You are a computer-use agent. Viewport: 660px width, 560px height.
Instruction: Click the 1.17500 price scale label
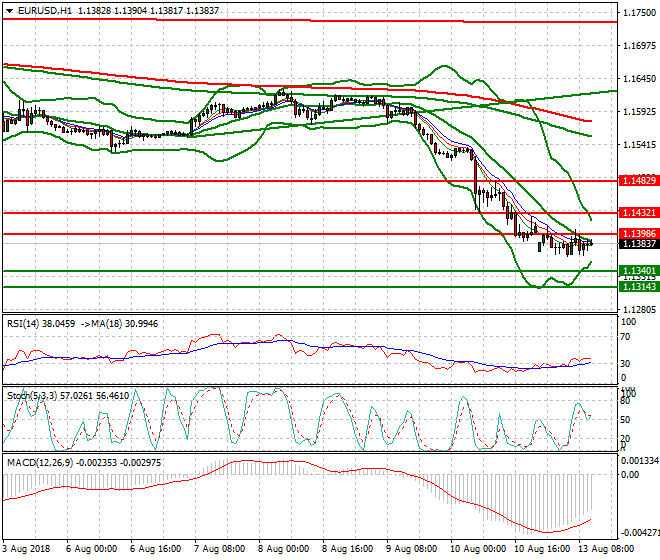pyautogui.click(x=637, y=13)
